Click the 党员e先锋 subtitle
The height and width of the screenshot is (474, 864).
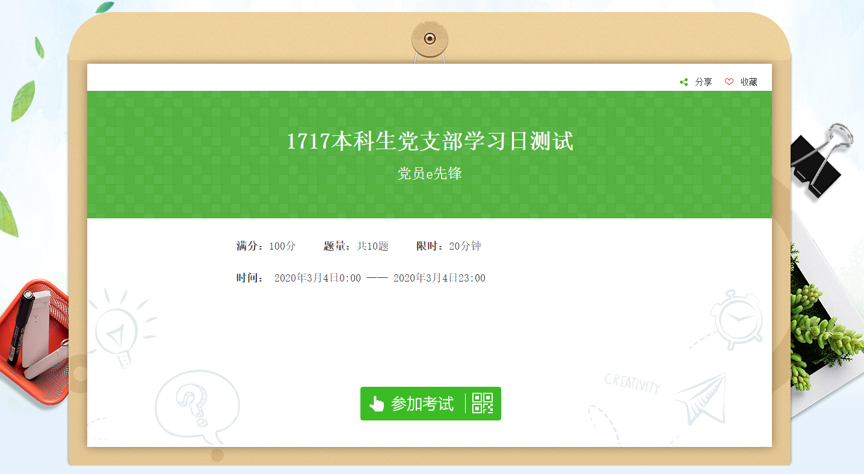click(430, 173)
